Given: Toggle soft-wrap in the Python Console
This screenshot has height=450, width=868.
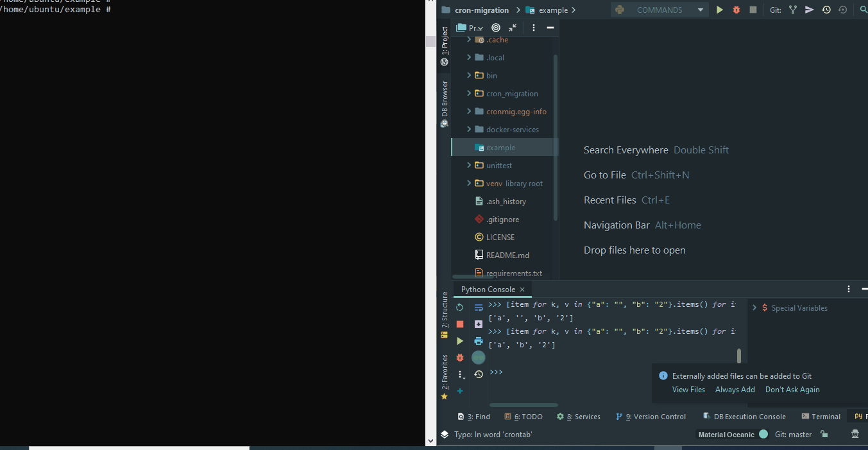Looking at the screenshot, I should [x=479, y=307].
